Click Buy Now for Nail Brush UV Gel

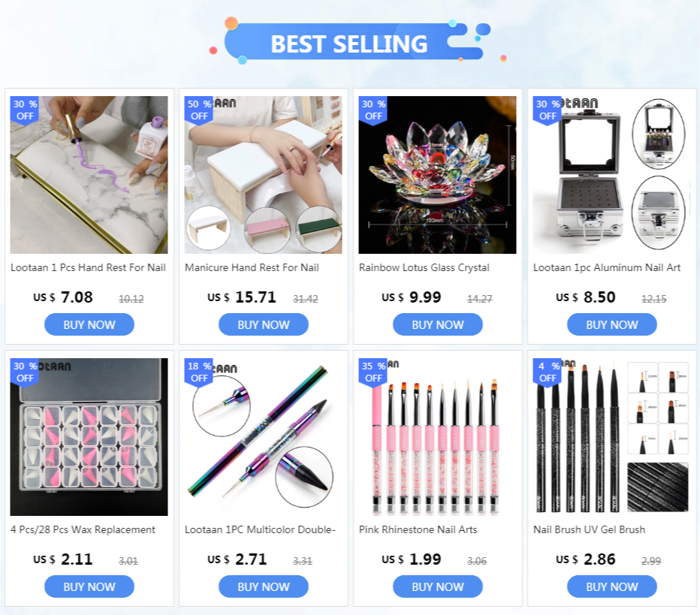612,586
